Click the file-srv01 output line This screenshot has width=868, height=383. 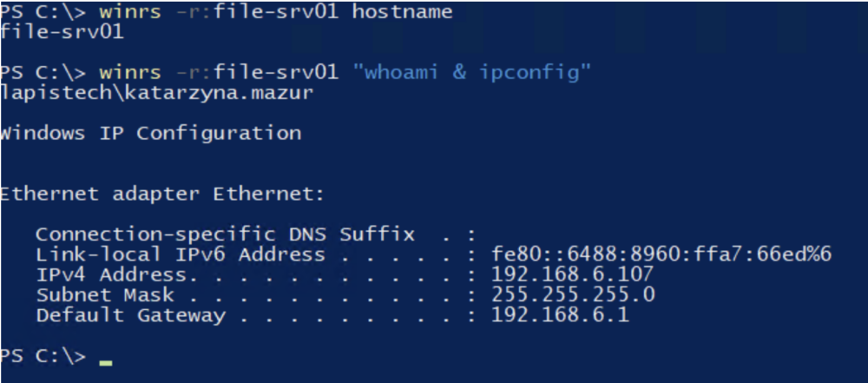[x=62, y=33]
